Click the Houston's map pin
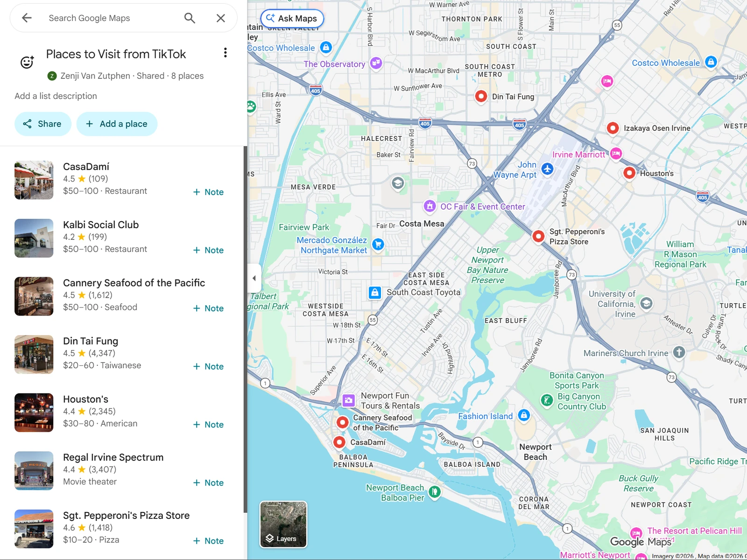747x560 pixels. (629, 173)
